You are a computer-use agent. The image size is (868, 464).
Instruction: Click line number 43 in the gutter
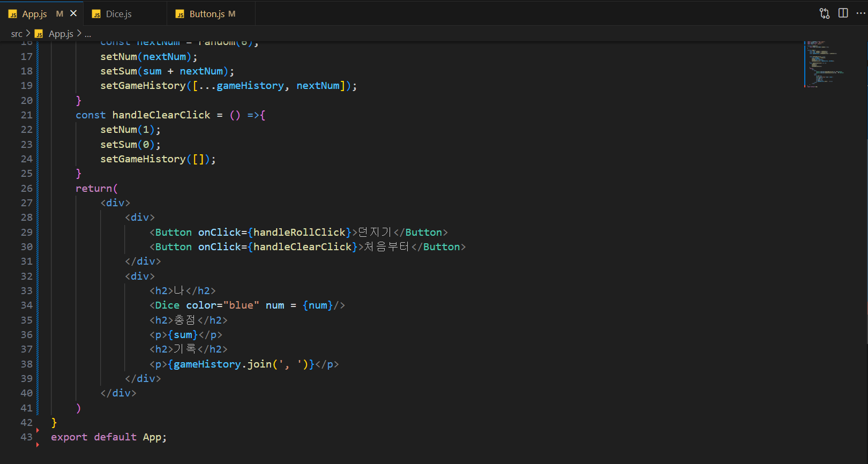pyautogui.click(x=27, y=437)
